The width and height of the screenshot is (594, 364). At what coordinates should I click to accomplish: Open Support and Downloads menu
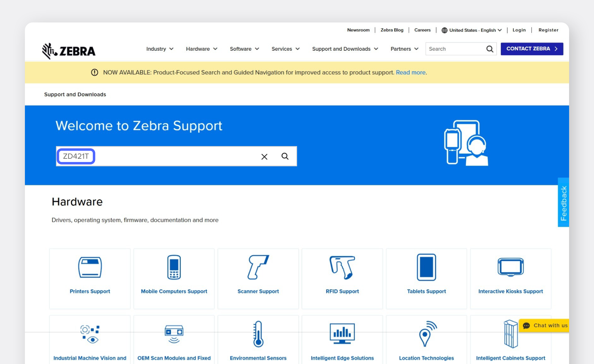click(345, 49)
